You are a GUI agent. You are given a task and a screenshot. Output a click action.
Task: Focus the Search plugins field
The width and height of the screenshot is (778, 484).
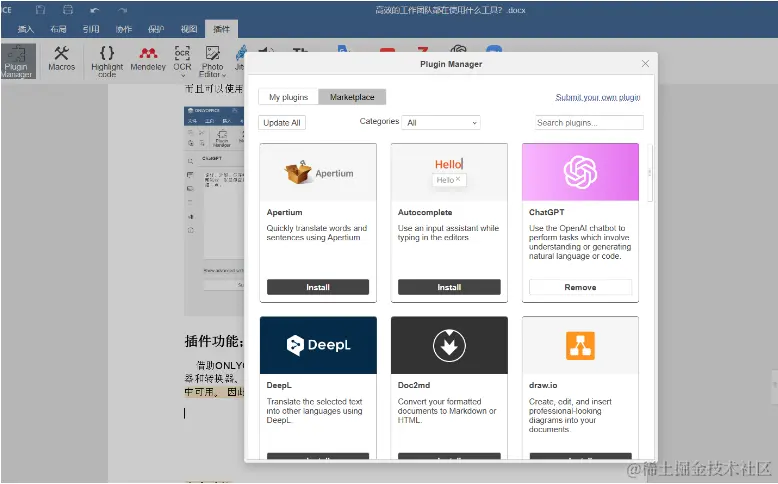pyautogui.click(x=589, y=123)
